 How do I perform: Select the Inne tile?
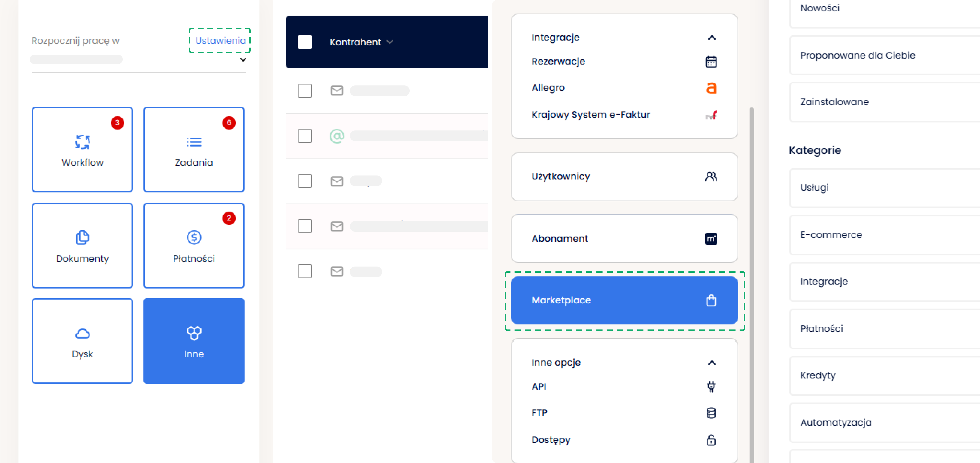(x=194, y=341)
